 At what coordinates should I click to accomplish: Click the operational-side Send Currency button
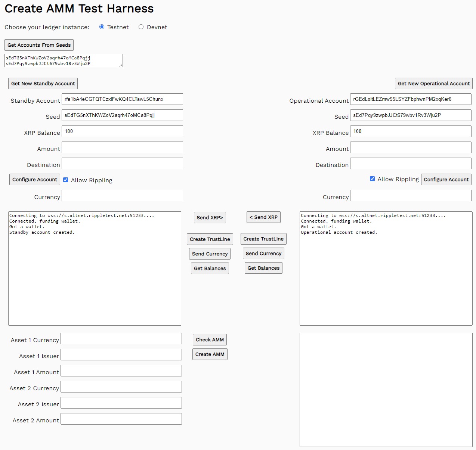pos(263,254)
